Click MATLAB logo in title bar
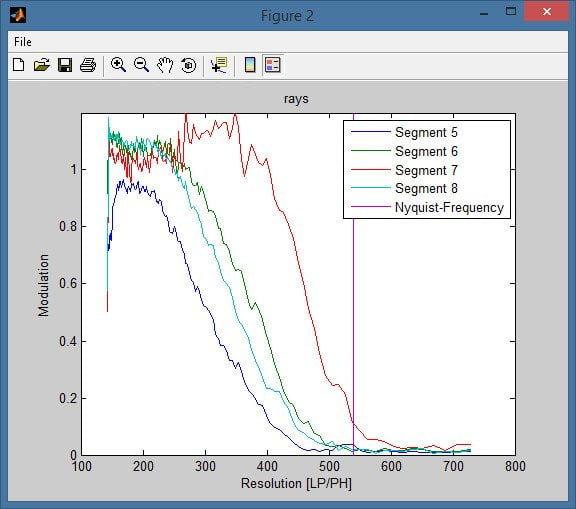 pyautogui.click(x=18, y=15)
